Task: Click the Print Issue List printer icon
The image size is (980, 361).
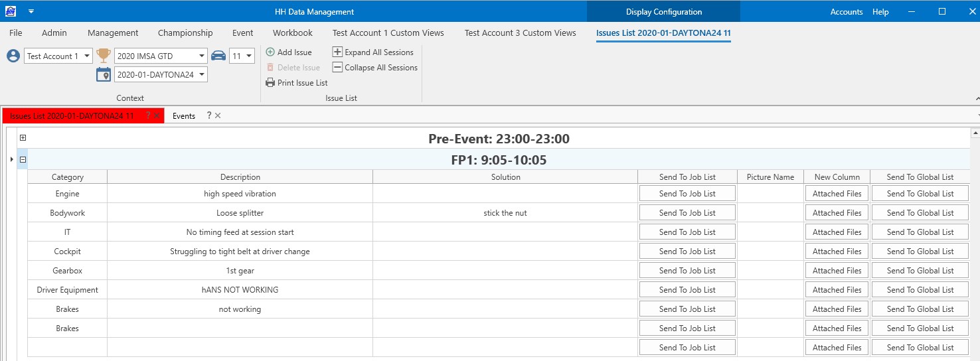Action: [270, 83]
